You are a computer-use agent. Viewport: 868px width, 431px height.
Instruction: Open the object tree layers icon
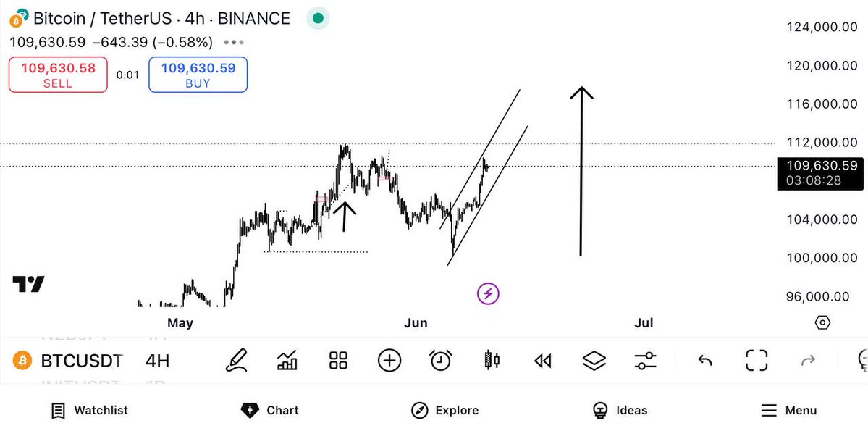[594, 361]
